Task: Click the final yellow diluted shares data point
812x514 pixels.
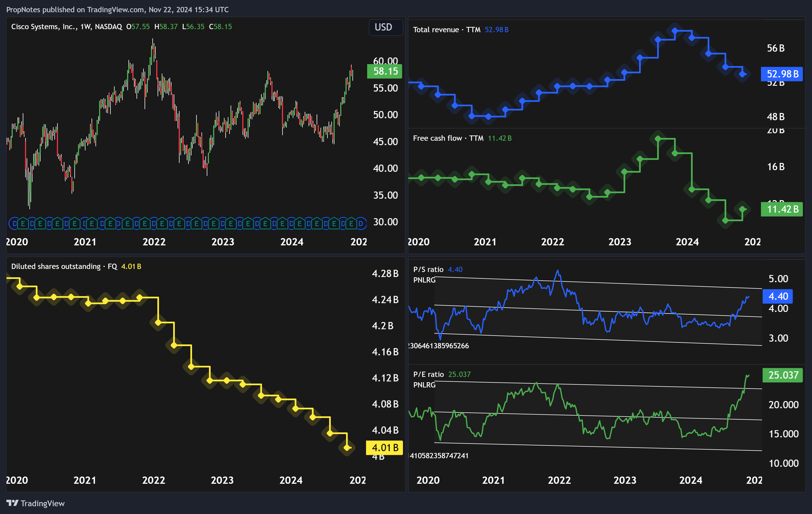Action: click(347, 448)
